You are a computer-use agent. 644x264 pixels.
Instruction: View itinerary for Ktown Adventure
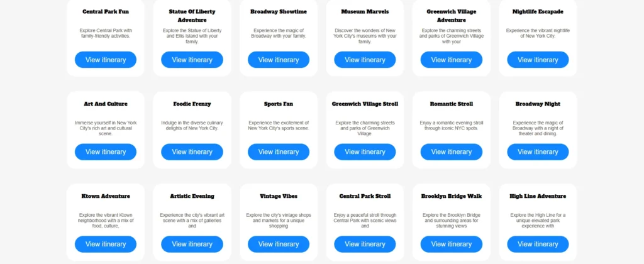[106, 244]
